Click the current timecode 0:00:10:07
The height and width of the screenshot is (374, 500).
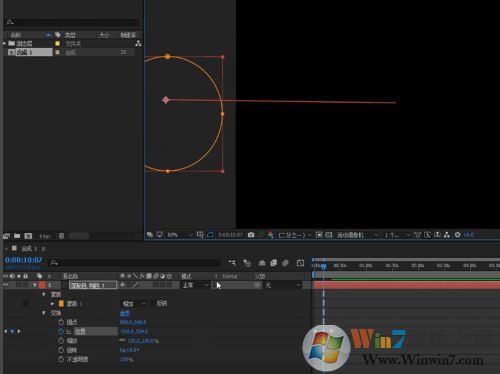click(24, 260)
